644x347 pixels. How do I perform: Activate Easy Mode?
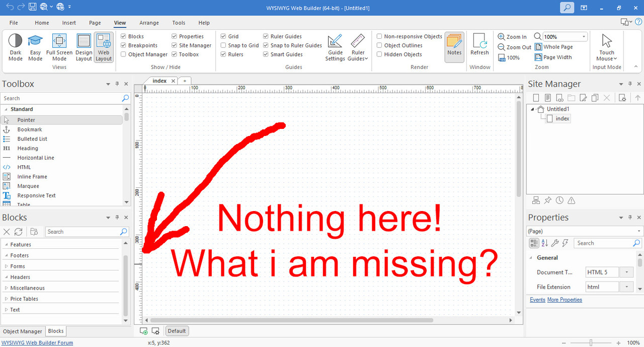pos(35,47)
